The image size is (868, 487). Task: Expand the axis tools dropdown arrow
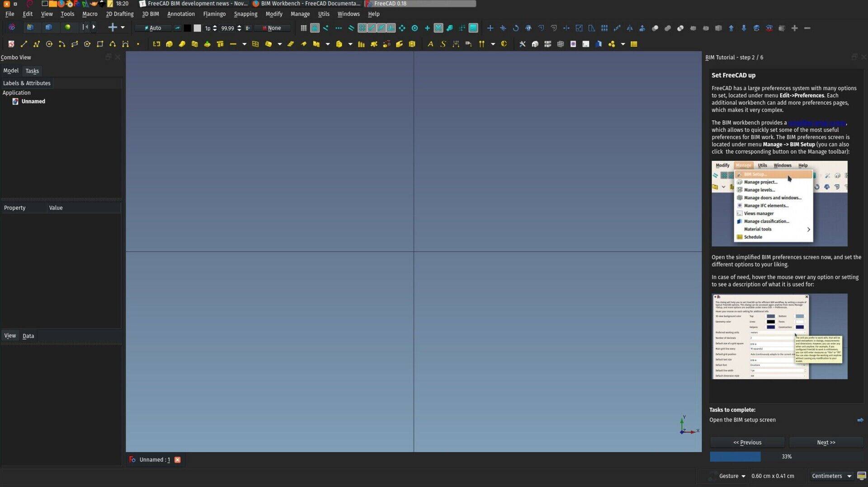tap(493, 44)
